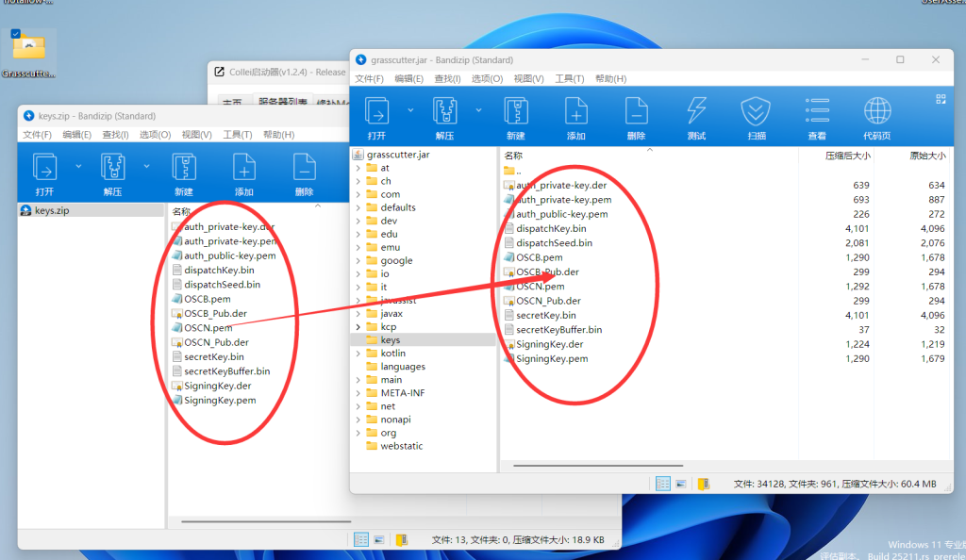Open 文件(F) menu in grasscutter.jar window
The width and height of the screenshot is (966, 560).
pos(369,79)
